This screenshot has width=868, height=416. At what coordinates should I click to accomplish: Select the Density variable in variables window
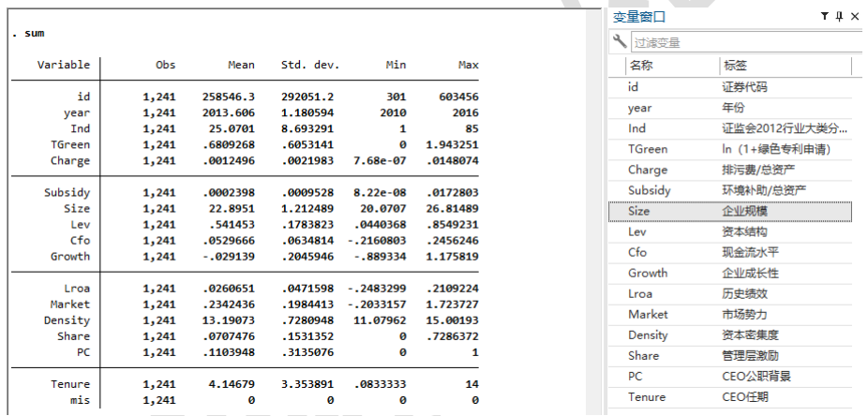pyautogui.click(x=730, y=335)
